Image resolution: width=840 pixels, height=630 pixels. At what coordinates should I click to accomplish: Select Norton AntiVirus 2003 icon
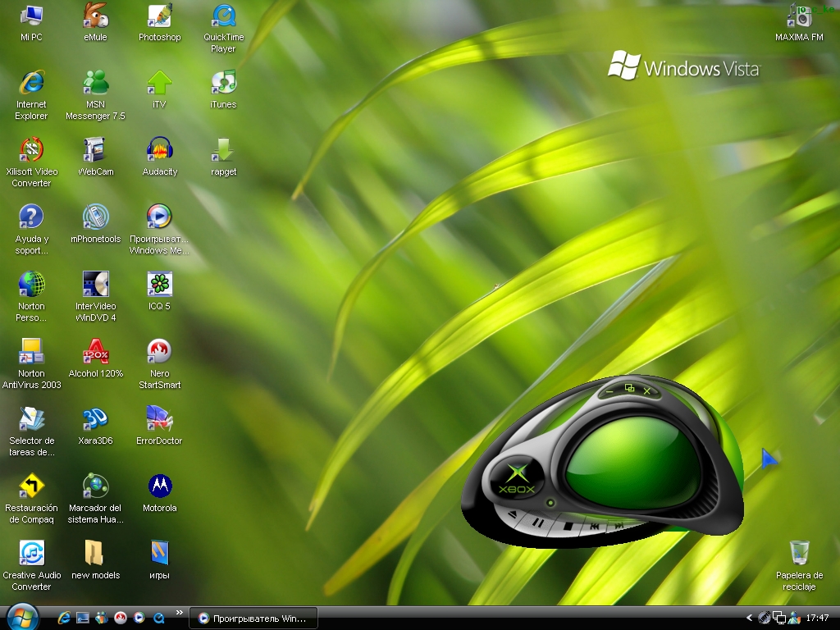click(x=31, y=351)
